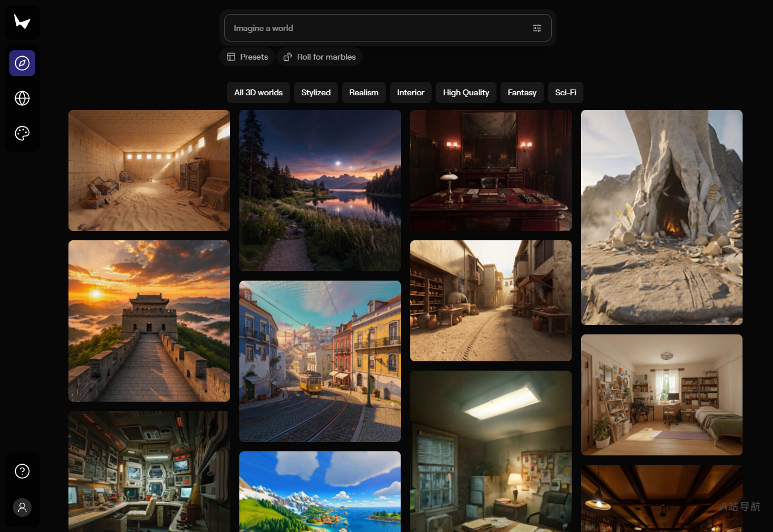Viewport: 773px width, 532px height.
Task: Choose the Sci-Fi filter
Action: pyautogui.click(x=565, y=92)
